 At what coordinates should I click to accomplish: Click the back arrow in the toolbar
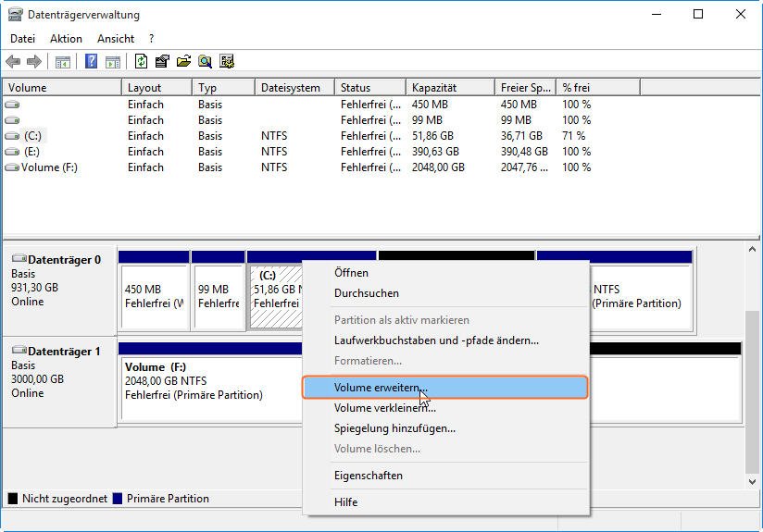click(x=13, y=62)
